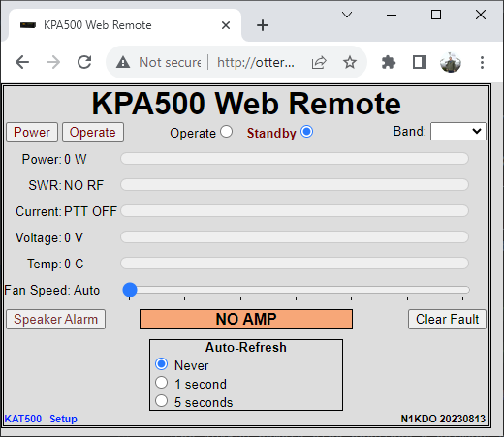Click the 'N1KDO 20230813' version text

tap(443, 419)
